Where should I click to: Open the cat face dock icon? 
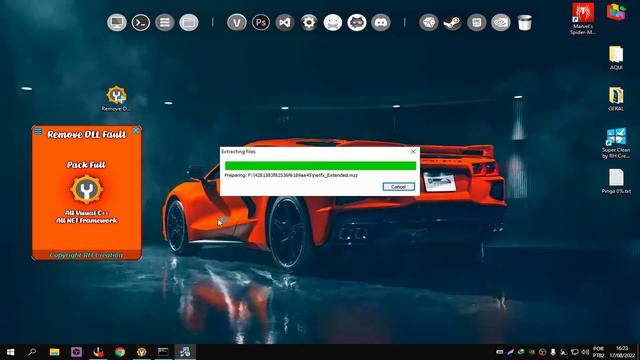357,22
